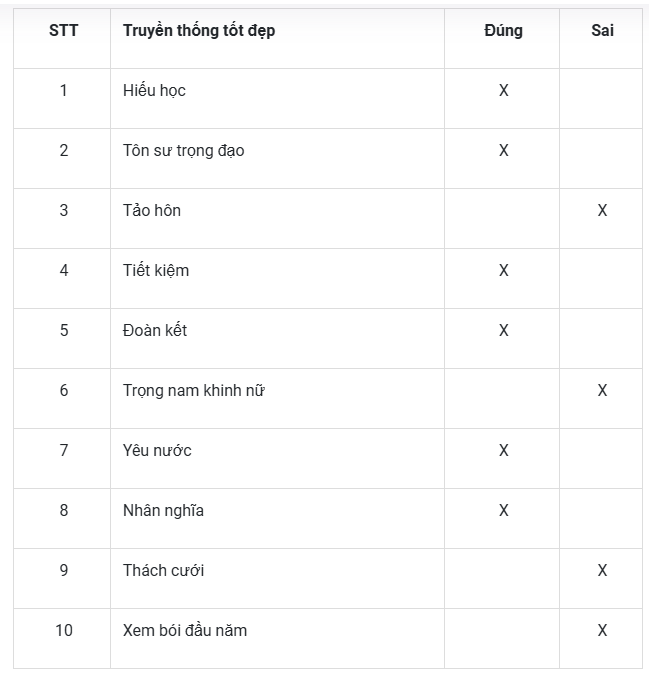Select the 'Thách cưới' cell
The image size is (649, 676).
277,578
